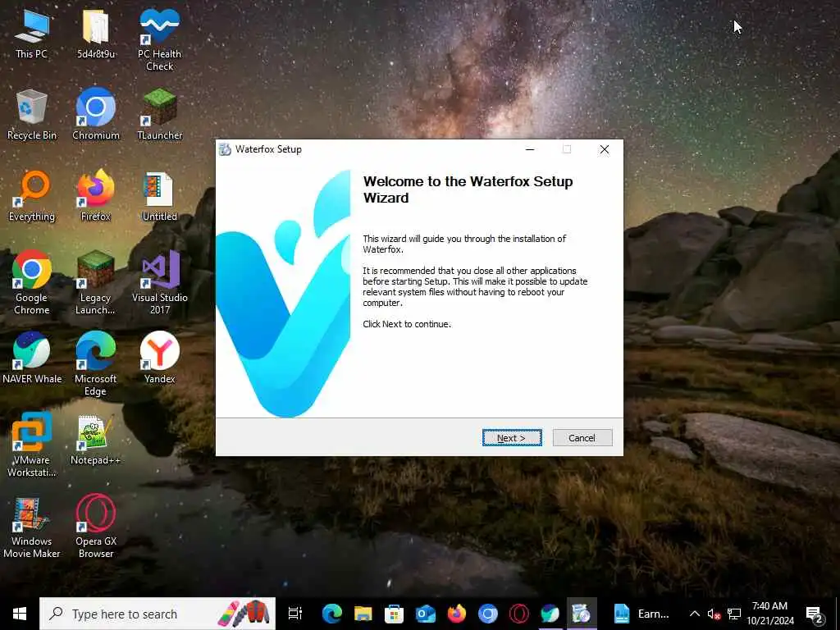Viewport: 840px width, 630px height.
Task: Open Outlook from the taskbar
Action: click(426, 614)
